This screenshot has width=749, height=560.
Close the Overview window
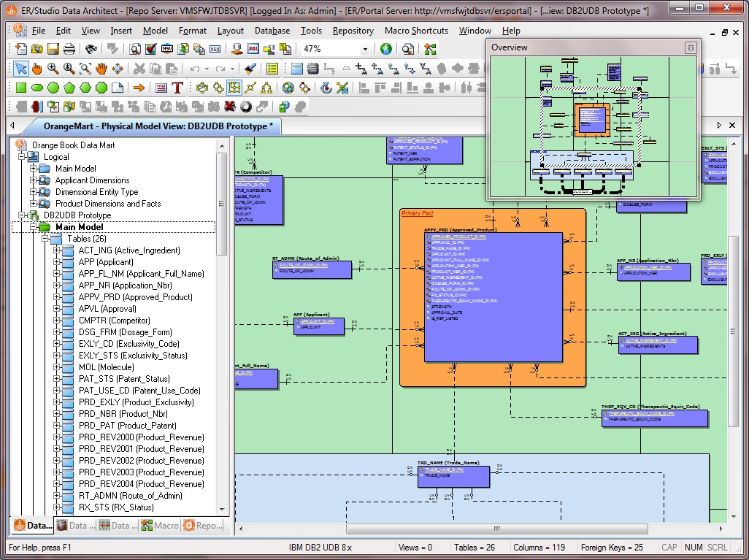691,47
